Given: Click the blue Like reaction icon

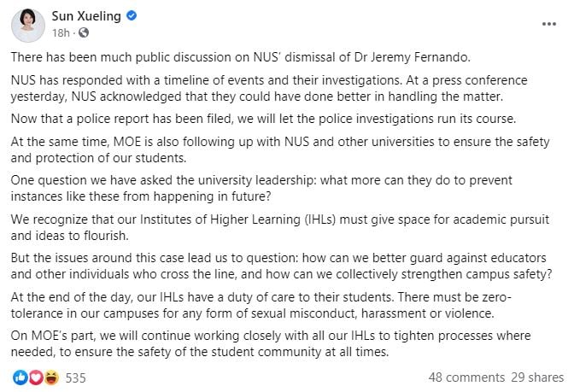Looking at the screenshot, I should [20, 377].
